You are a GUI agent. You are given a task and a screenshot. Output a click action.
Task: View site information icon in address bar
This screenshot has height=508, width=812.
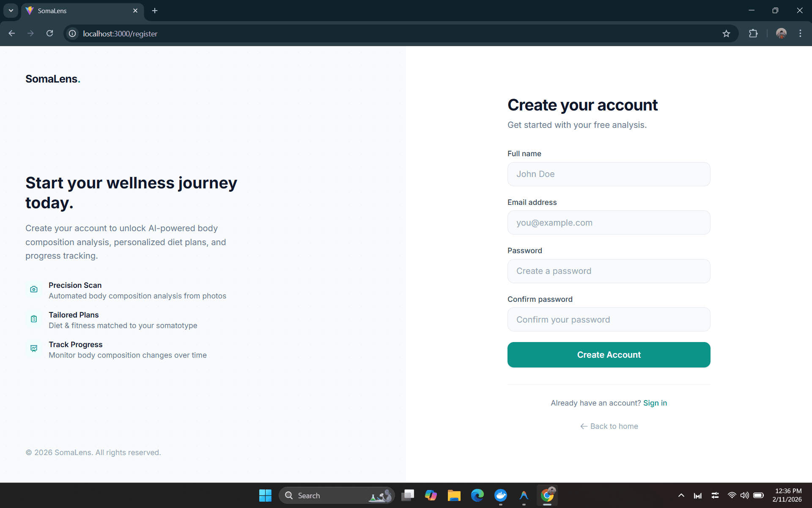(x=72, y=33)
